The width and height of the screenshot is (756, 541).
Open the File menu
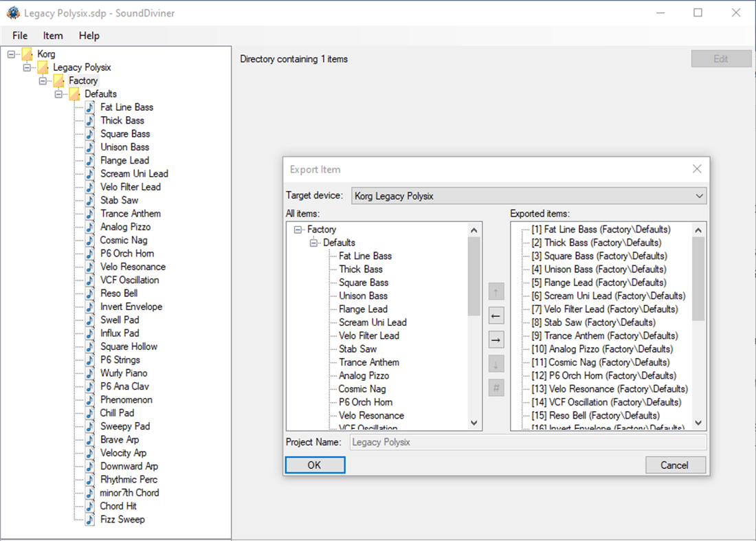[19, 35]
